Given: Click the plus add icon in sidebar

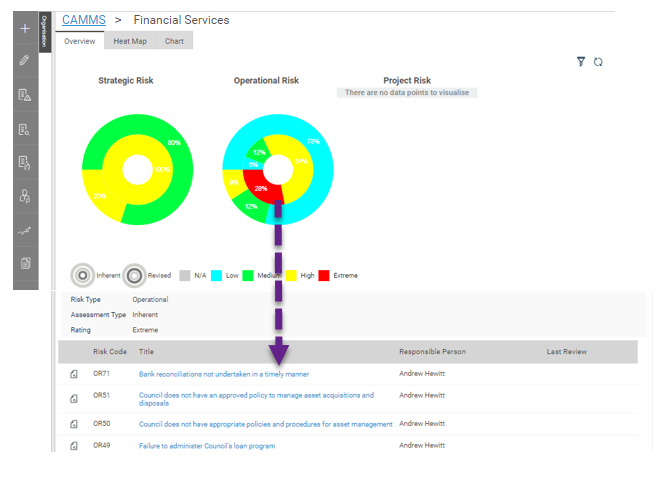Looking at the screenshot, I should (x=25, y=29).
